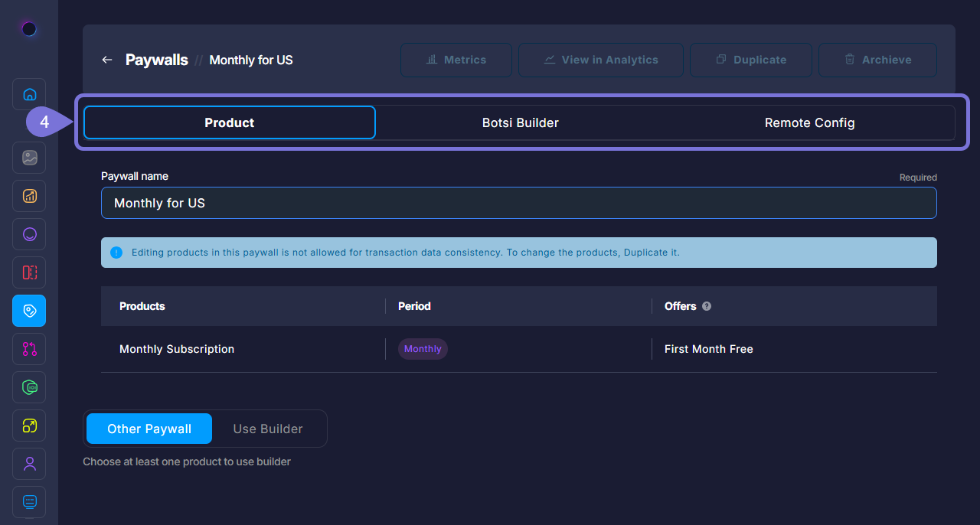Open the red placements icon in sidebar
Screen dimensions: 980x525
[x=28, y=272]
